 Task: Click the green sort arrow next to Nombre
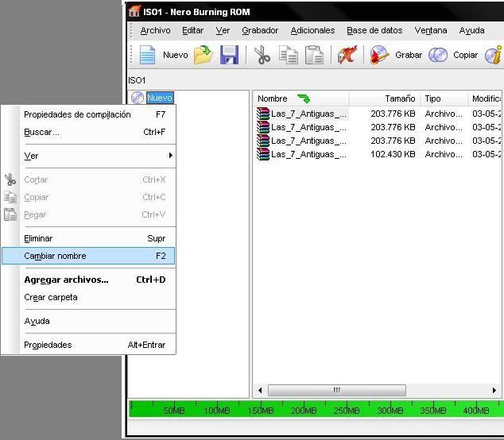[304, 98]
